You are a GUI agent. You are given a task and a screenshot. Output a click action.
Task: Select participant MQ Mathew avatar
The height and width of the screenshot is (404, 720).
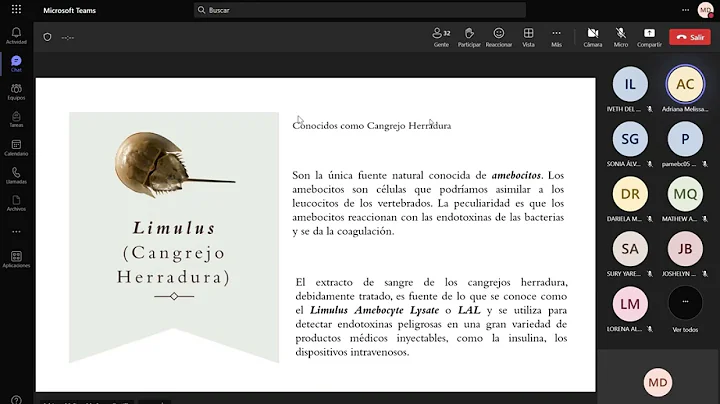point(685,194)
